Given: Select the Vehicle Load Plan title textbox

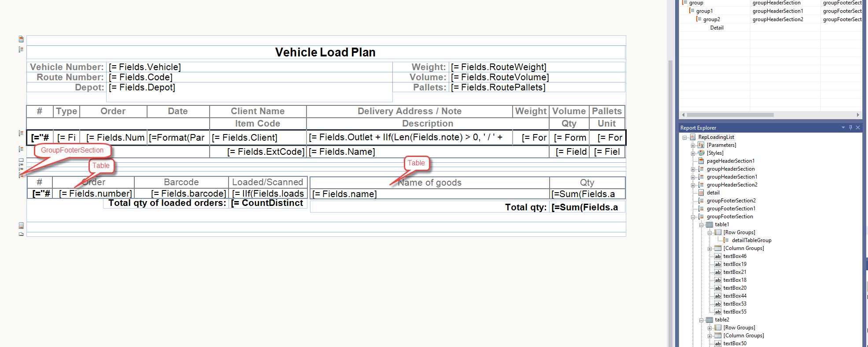Looking at the screenshot, I should (325, 52).
